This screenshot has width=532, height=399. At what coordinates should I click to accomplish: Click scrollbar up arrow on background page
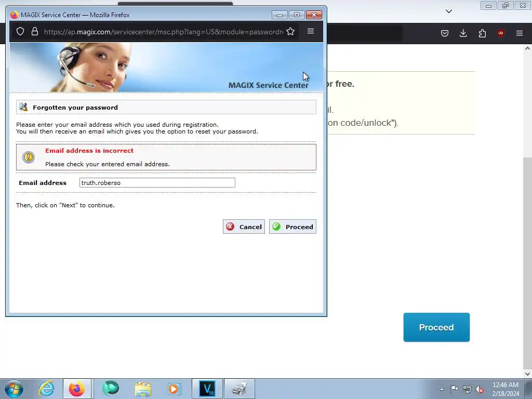point(527,48)
